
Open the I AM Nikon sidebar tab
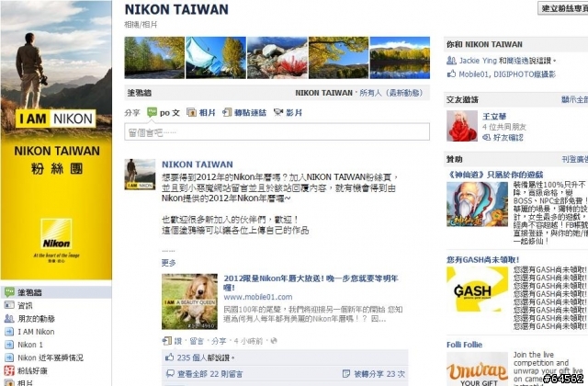[x=36, y=332]
